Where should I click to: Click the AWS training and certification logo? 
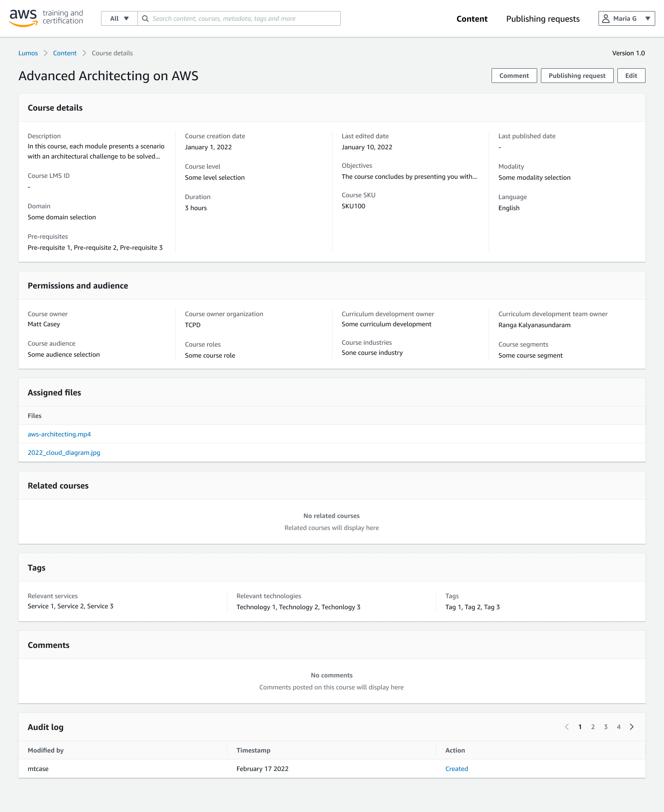[x=46, y=18]
